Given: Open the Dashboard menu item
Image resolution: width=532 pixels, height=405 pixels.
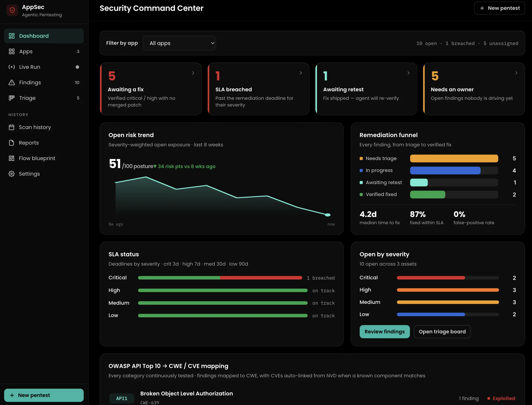Looking at the screenshot, I should (44, 36).
